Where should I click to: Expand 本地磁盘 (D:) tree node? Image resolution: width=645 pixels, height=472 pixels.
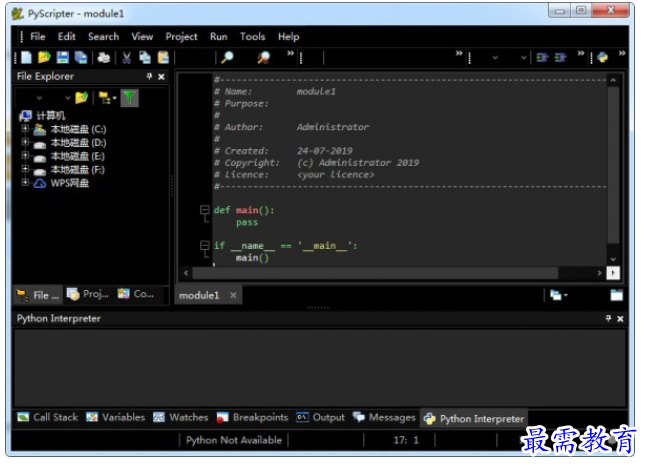click(26, 142)
